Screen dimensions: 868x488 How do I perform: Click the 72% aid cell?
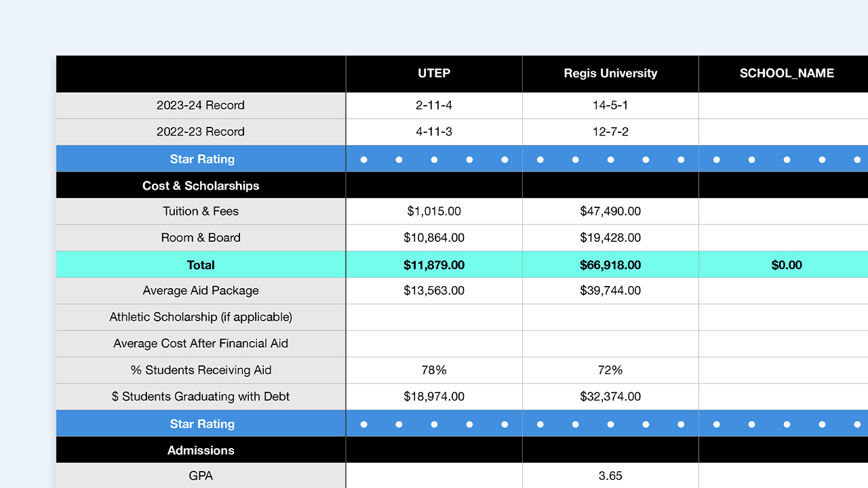pyautogui.click(x=610, y=369)
